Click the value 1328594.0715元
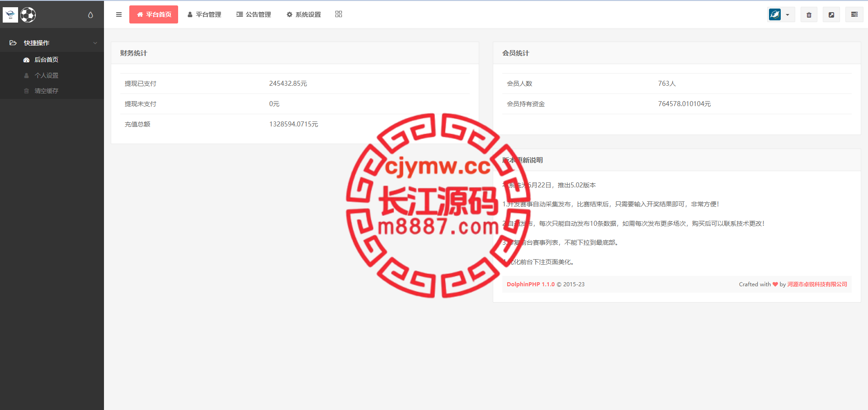Image resolution: width=868 pixels, height=410 pixels. 294,124
